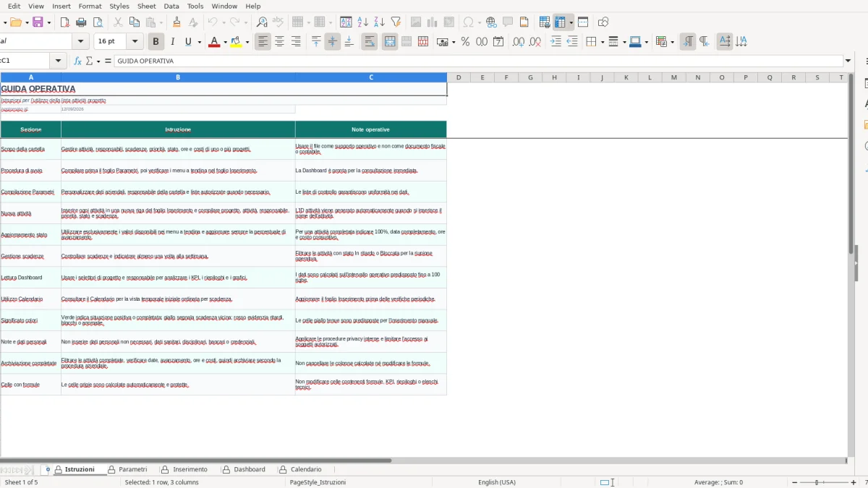
Task: Toggle Left-To-Right text direction
Action: [688, 42]
